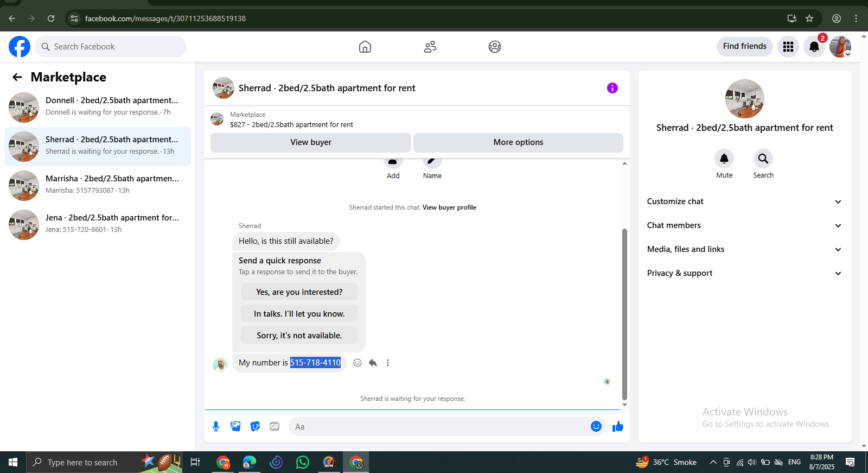Open the View buyer profile link
The height and width of the screenshot is (473, 868).
(449, 207)
